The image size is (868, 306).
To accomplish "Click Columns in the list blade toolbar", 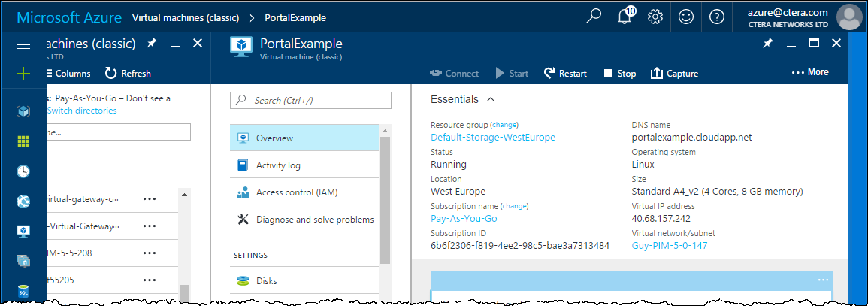I will [x=68, y=73].
